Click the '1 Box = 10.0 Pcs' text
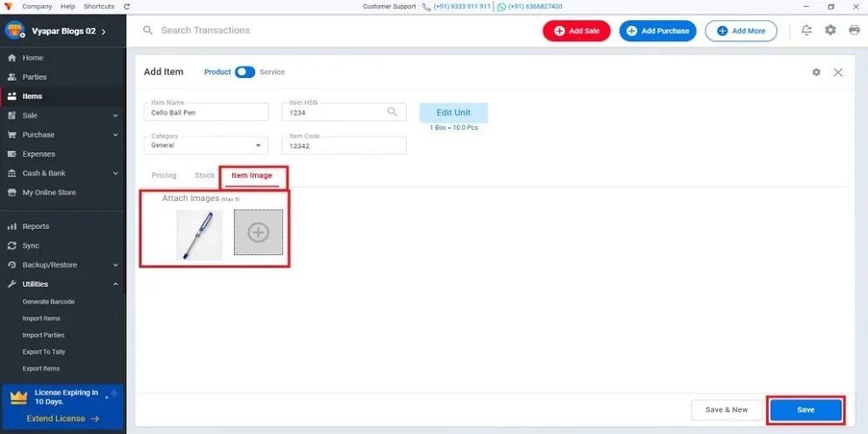 453,128
